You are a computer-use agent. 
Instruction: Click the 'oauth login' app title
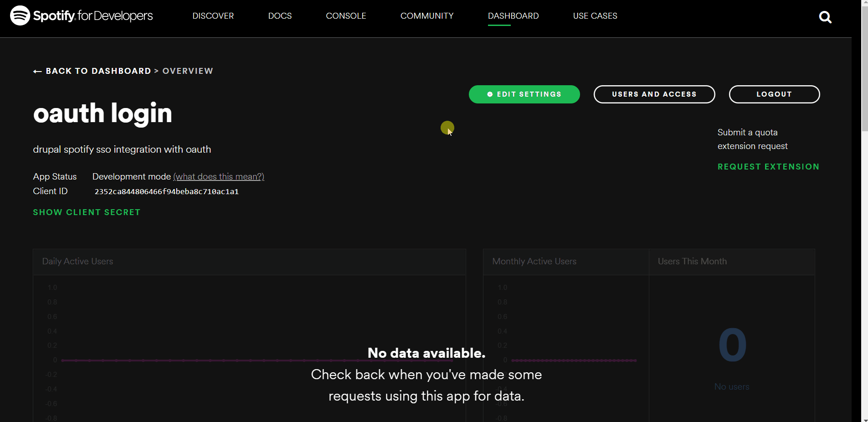(103, 113)
